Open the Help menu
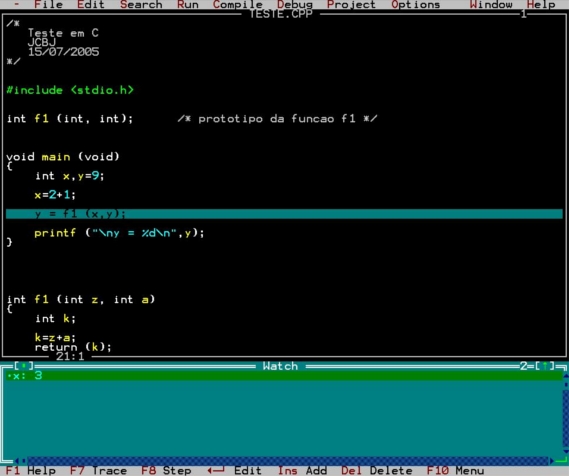The image size is (569, 476). (541, 4)
